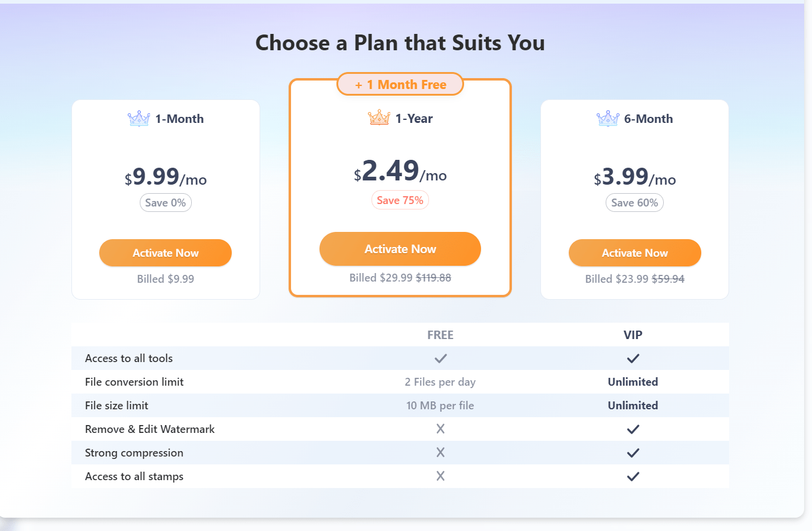
Task: Select the VIP column header
Action: (x=633, y=335)
